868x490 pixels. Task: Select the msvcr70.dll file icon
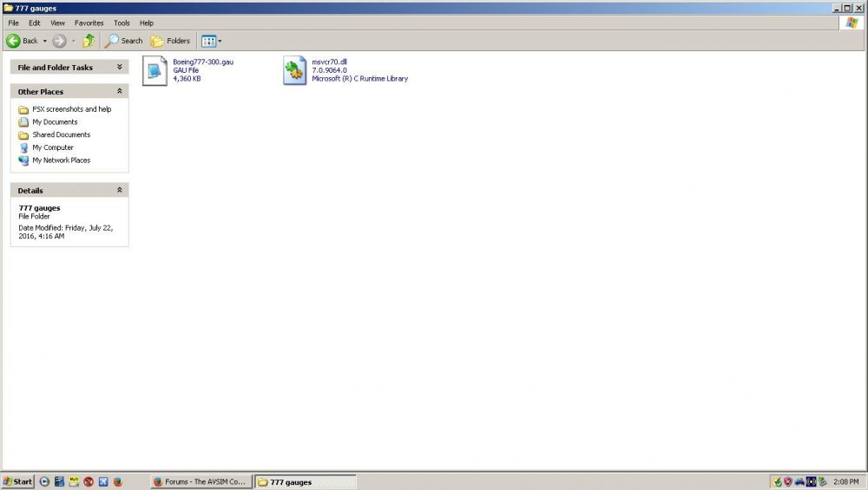point(294,70)
